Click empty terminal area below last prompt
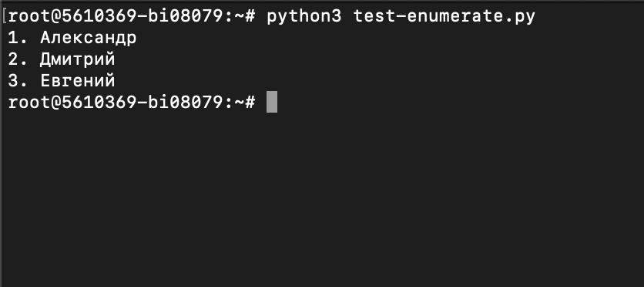Image resolution: width=644 pixels, height=287 pixels. pyautogui.click(x=322, y=198)
